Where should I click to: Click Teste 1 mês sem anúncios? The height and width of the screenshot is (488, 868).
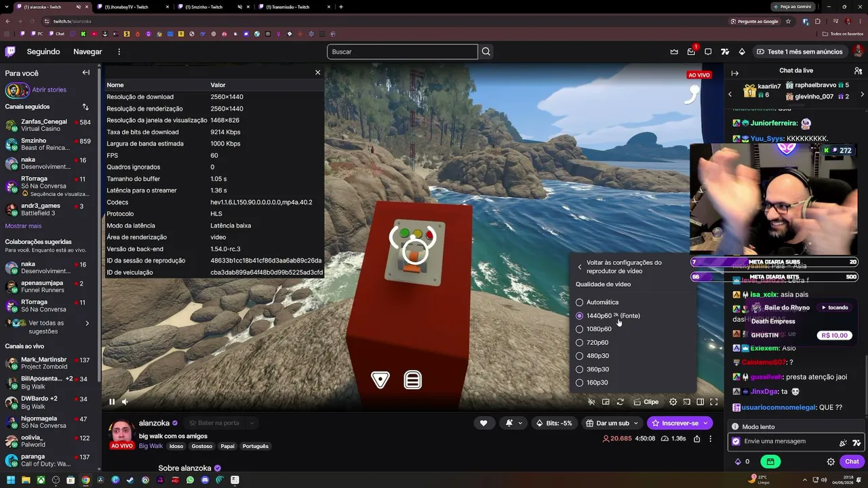tap(800, 52)
